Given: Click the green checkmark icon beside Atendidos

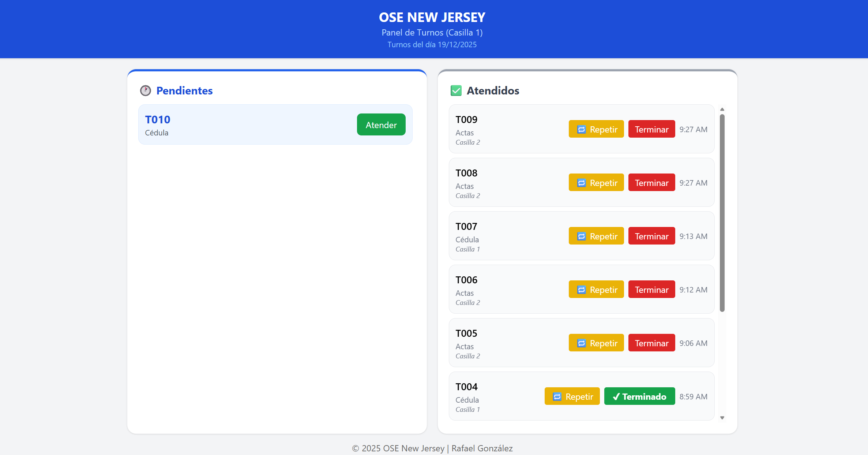Looking at the screenshot, I should pyautogui.click(x=456, y=90).
